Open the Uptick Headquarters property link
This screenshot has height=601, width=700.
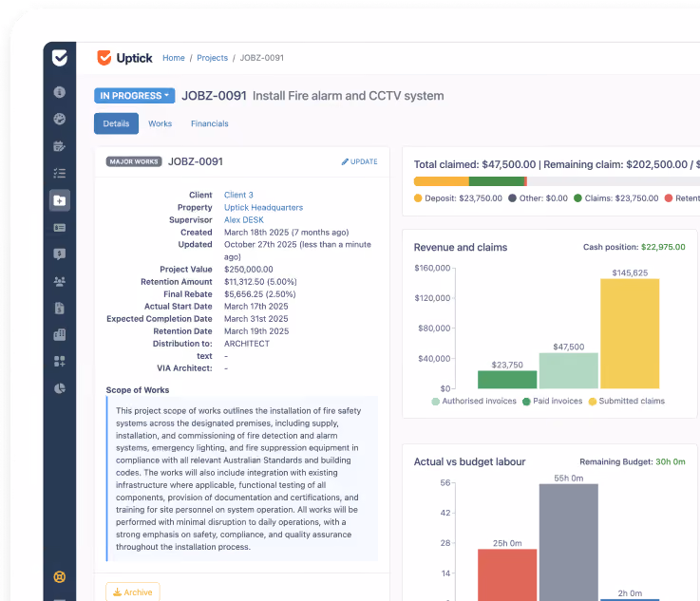(263, 208)
